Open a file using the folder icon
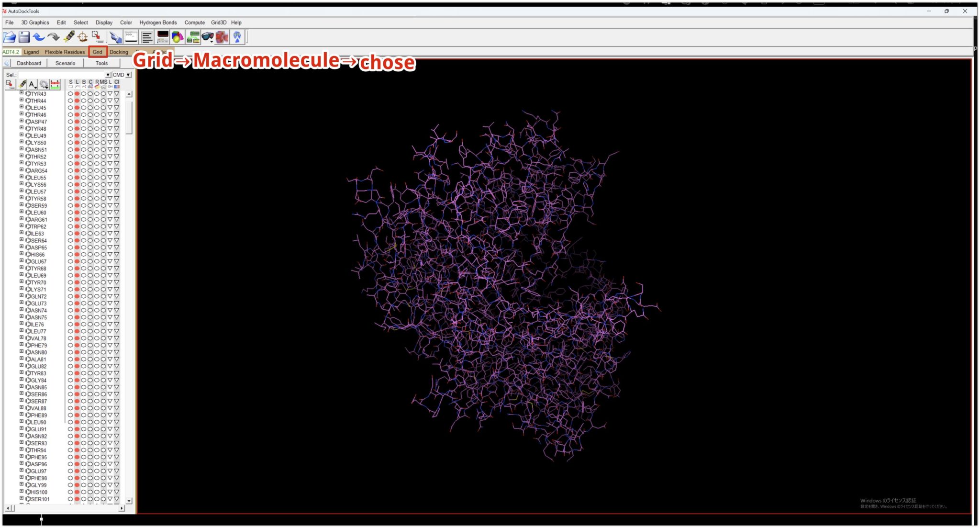980x528 pixels. [10, 36]
